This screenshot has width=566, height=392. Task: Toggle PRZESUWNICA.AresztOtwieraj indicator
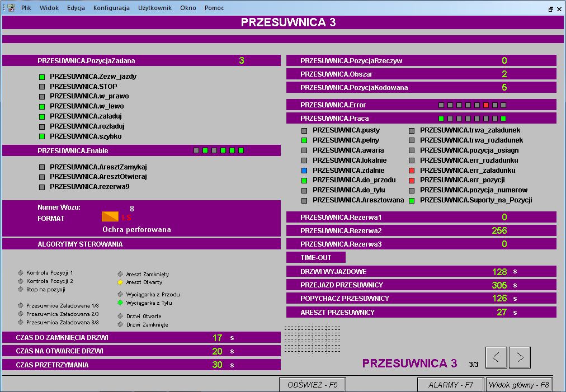coord(42,177)
